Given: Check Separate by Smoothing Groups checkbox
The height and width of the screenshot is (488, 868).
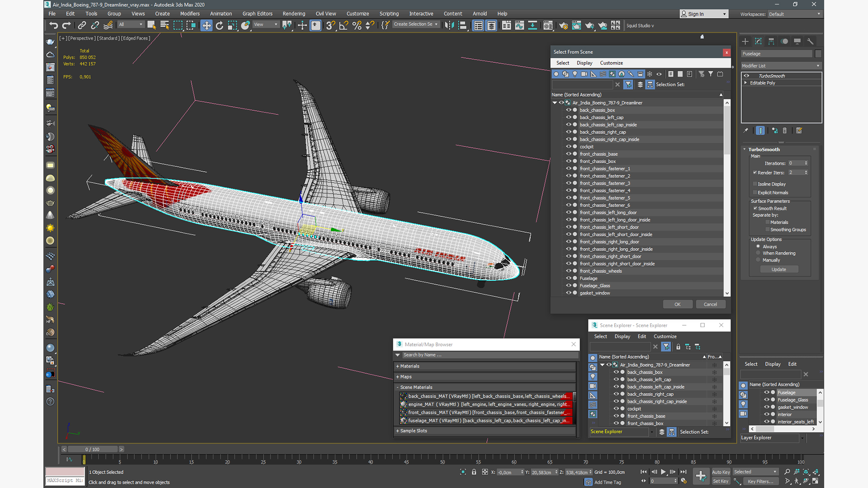Looking at the screenshot, I should [768, 230].
